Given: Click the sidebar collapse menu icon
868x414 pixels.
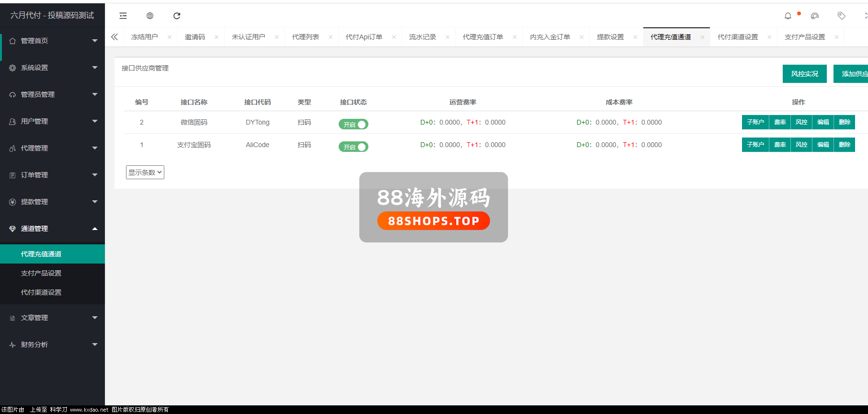Looking at the screenshot, I should click(123, 16).
